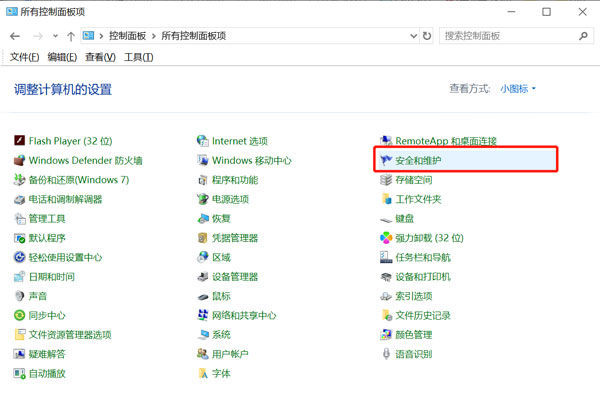Click the 疑难解答 icon
This screenshot has height=401, width=600.
click(20, 354)
